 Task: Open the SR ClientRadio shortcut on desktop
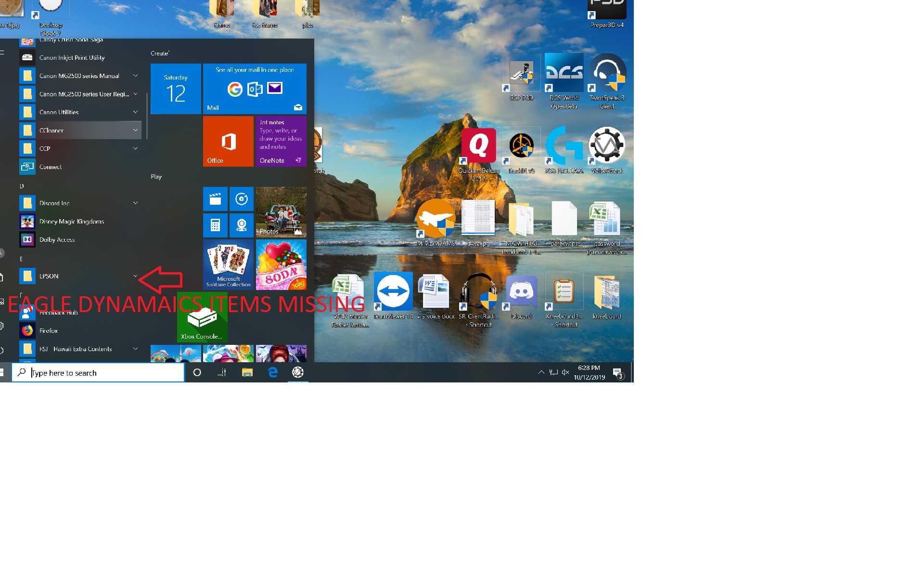point(478,301)
